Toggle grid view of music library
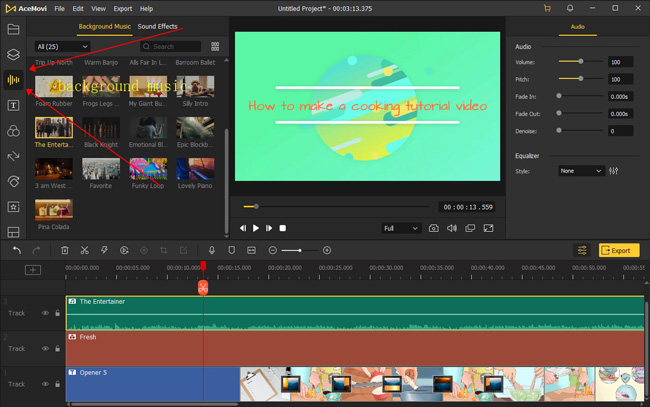The height and width of the screenshot is (407, 650). [215, 46]
